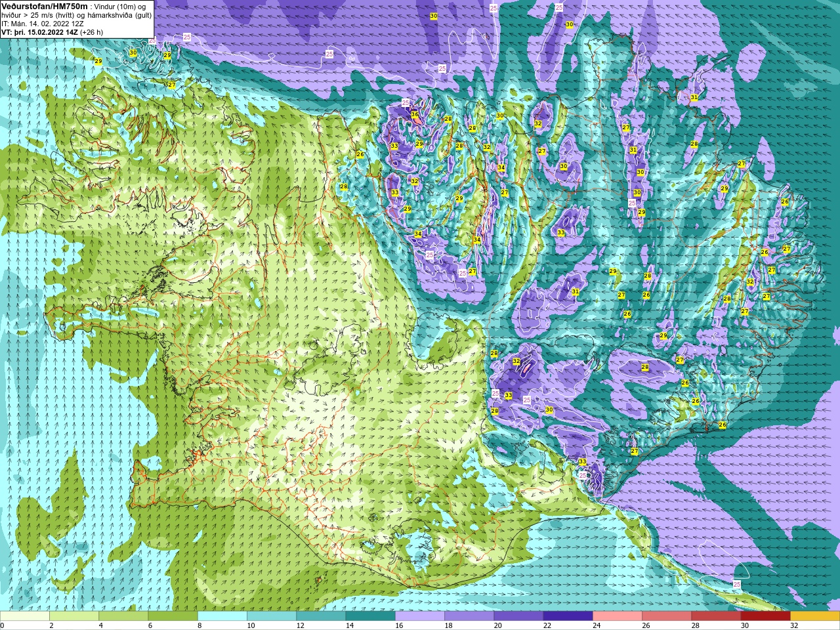The height and width of the screenshot is (630, 840).
Task: Click the 16–18 m/s lavender legend swatch
Action: [x=420, y=616]
